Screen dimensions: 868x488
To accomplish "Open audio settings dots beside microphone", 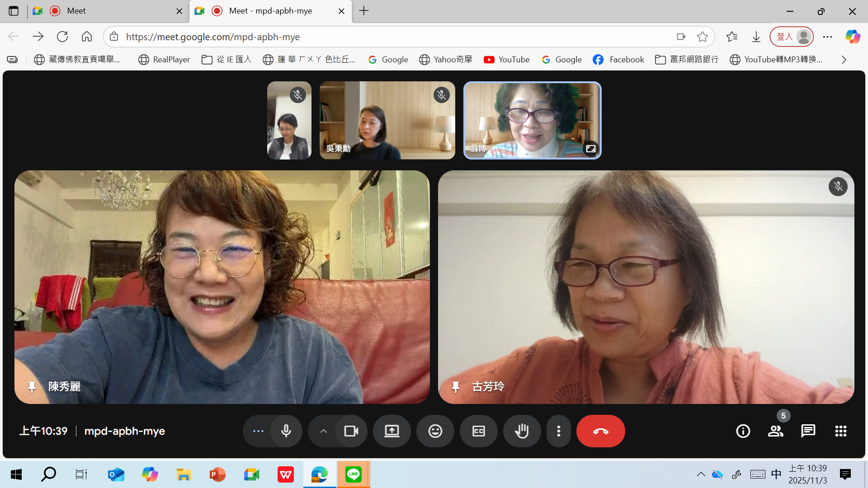I will coord(258,431).
